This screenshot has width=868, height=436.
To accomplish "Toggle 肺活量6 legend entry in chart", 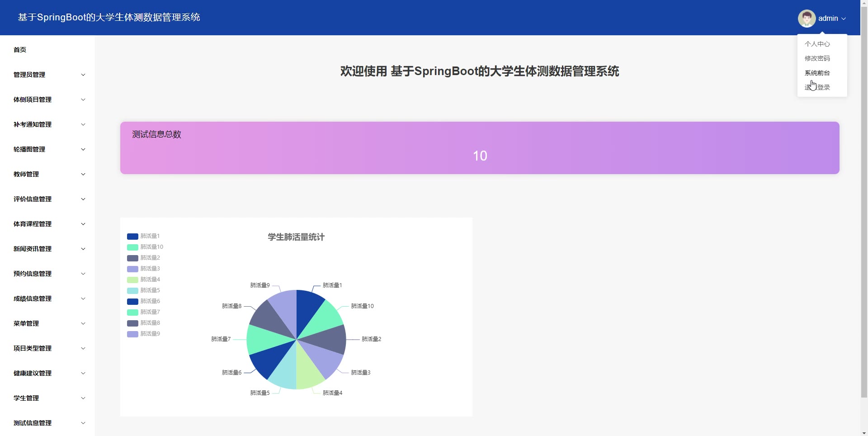I will 143,301.
